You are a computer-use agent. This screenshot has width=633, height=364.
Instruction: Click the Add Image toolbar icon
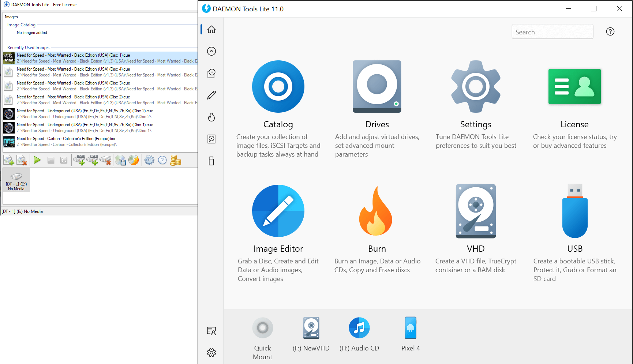(x=9, y=160)
